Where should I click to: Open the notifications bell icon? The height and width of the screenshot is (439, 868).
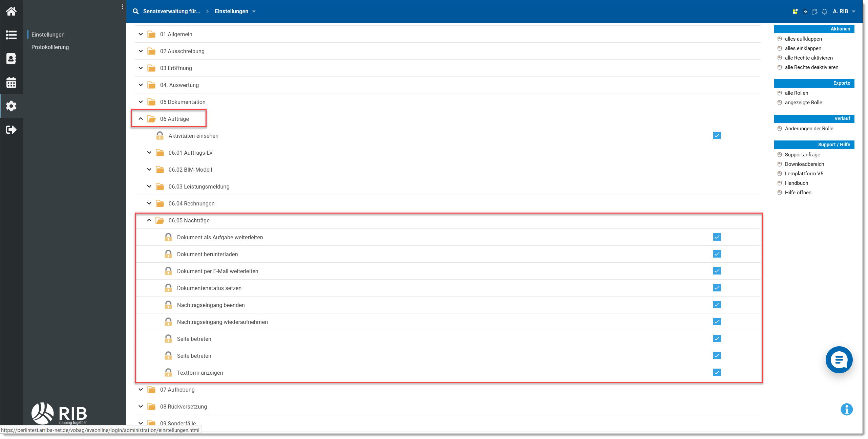pos(824,12)
